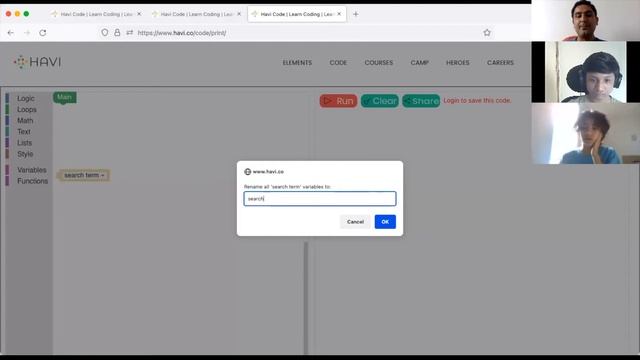This screenshot has height=360, width=640.
Task: Open the Math block category
Action: (x=25, y=120)
